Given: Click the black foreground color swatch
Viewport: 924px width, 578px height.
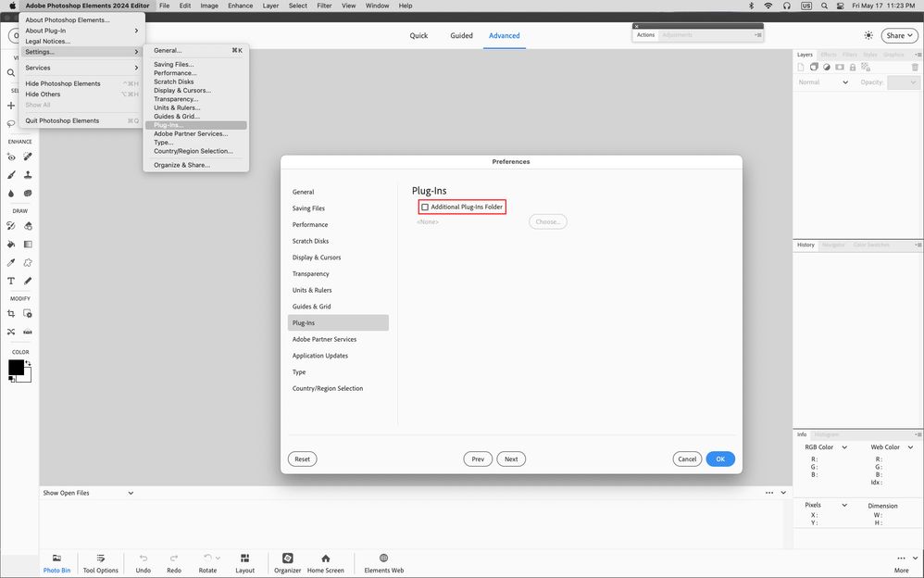Looking at the screenshot, I should click(x=15, y=366).
